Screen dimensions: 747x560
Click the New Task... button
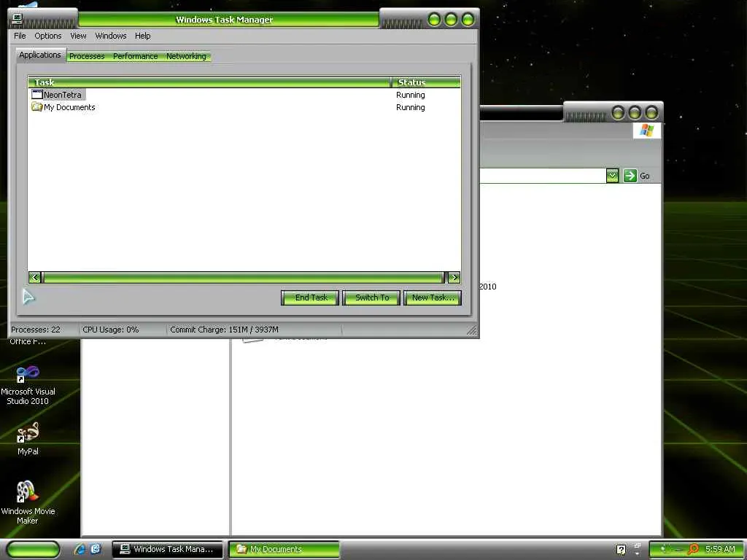click(433, 297)
